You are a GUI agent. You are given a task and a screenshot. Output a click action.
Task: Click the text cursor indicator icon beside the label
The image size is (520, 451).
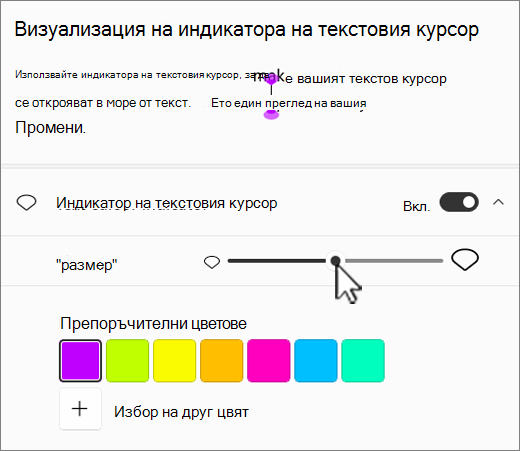pos(26,203)
